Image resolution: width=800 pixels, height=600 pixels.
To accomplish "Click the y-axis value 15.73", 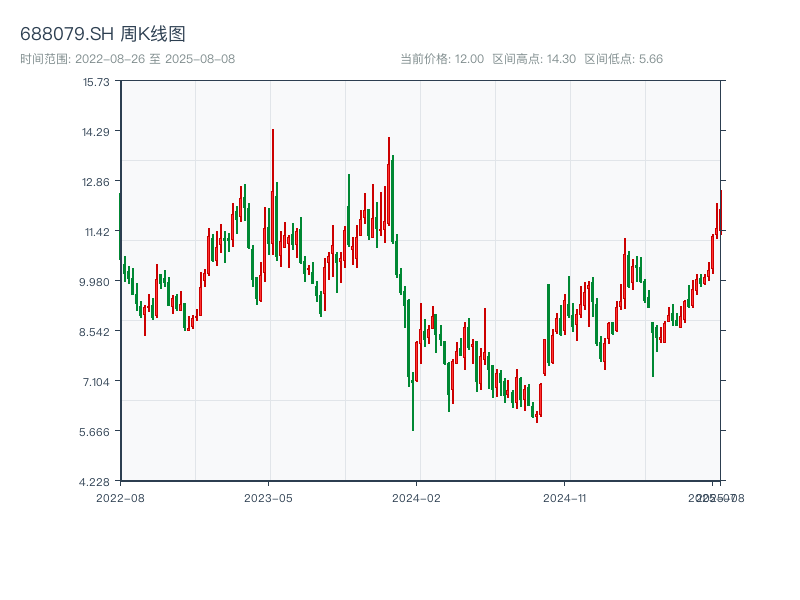I will pyautogui.click(x=96, y=82).
